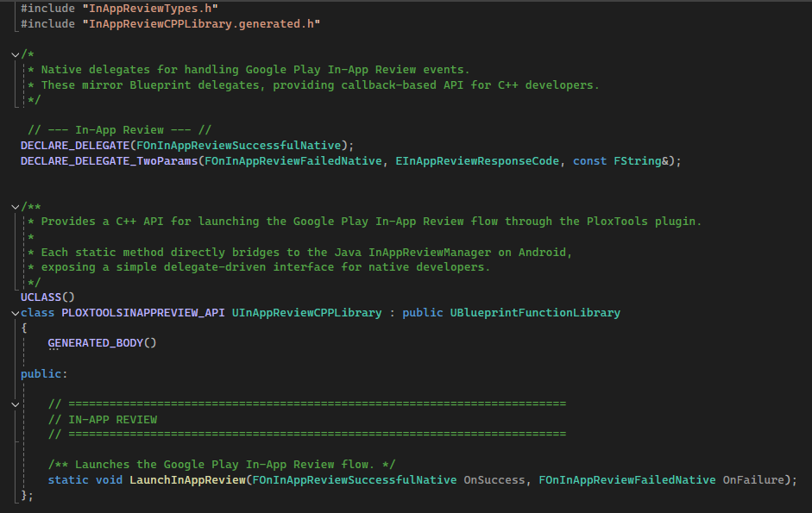Collapse the 'Provides a C++ API' doc comment
Viewport: 812px width, 513px height.
[x=16, y=206]
